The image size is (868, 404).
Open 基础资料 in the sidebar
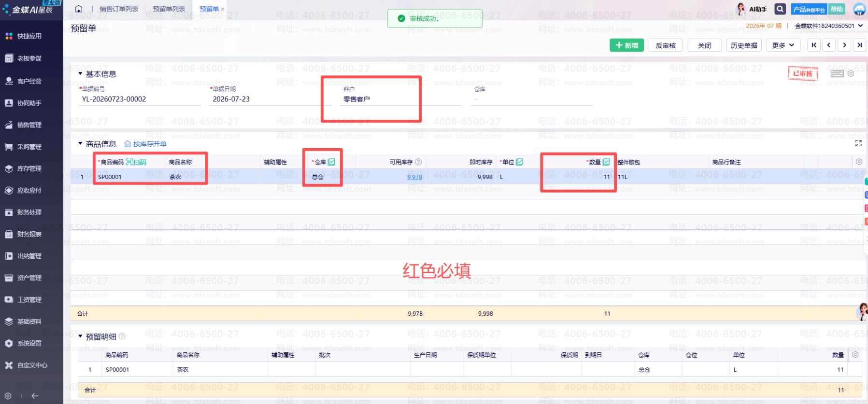(x=29, y=321)
